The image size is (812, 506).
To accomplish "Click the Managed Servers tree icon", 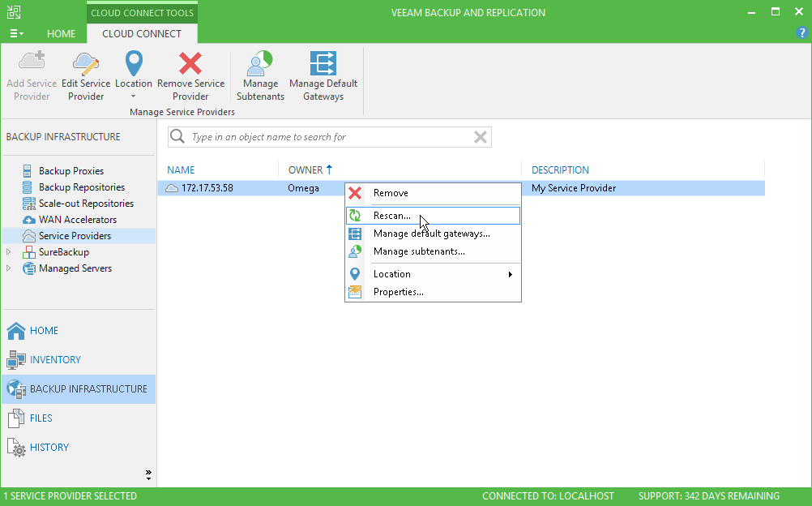I will point(29,268).
